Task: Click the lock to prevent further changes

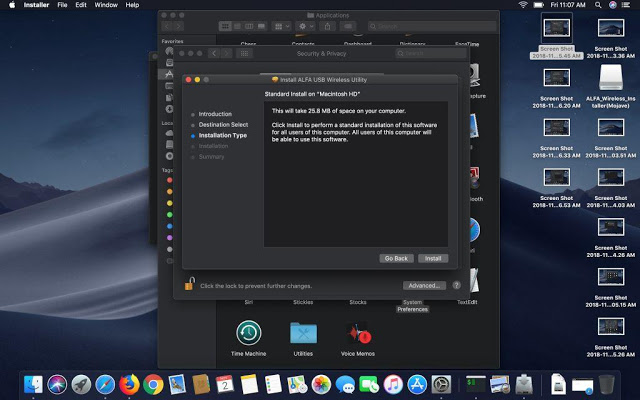Action: pos(188,285)
